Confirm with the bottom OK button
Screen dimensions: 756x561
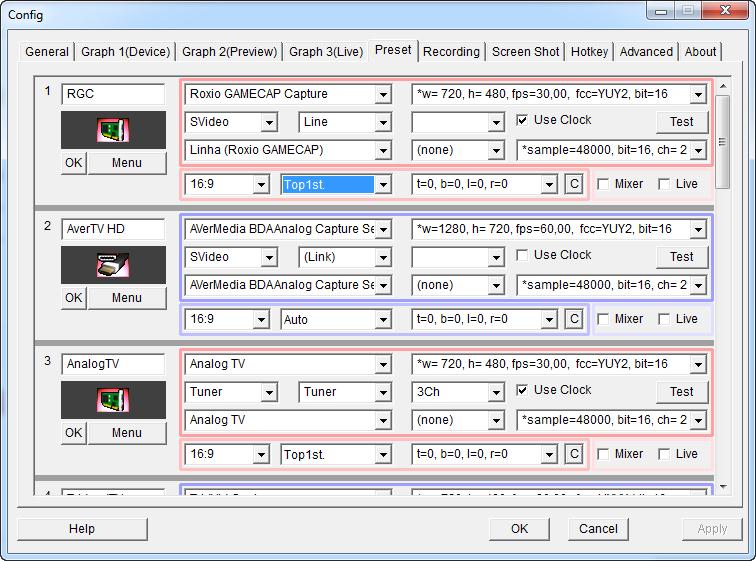[x=519, y=529]
